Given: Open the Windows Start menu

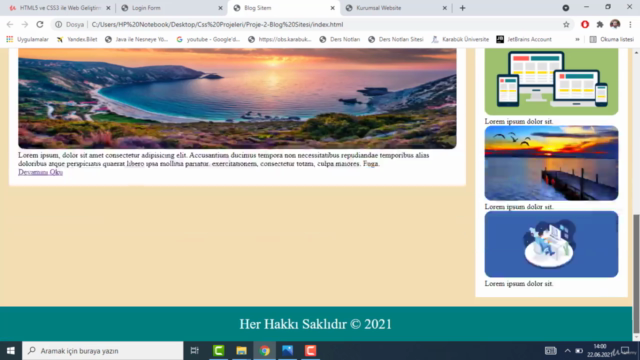Looking at the screenshot, I should [x=11, y=351].
